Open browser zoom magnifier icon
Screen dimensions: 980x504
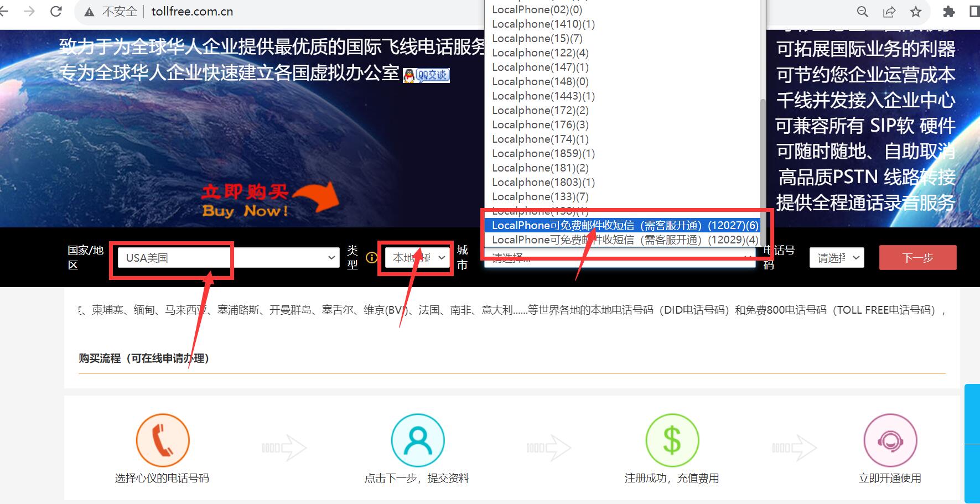(862, 12)
